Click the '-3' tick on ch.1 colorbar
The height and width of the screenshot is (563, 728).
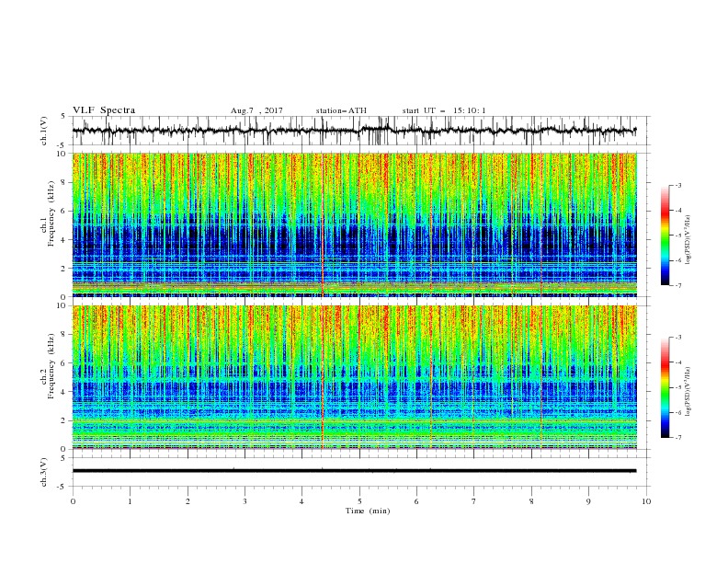tap(678, 185)
